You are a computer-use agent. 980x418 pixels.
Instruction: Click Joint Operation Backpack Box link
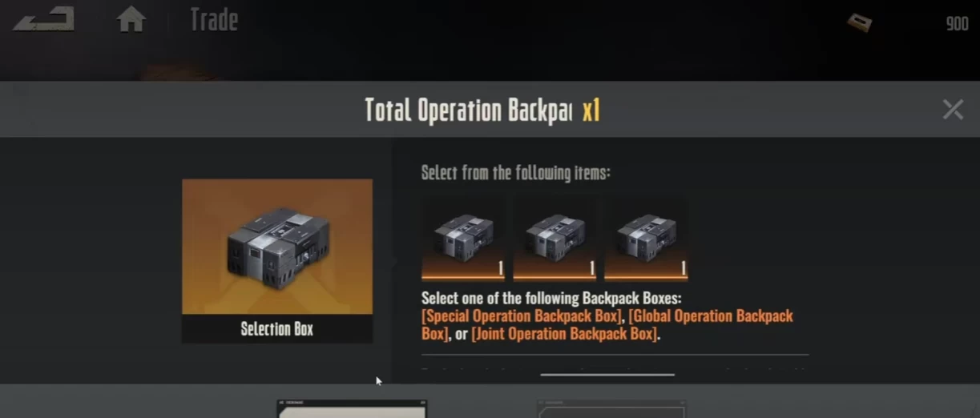coord(564,334)
